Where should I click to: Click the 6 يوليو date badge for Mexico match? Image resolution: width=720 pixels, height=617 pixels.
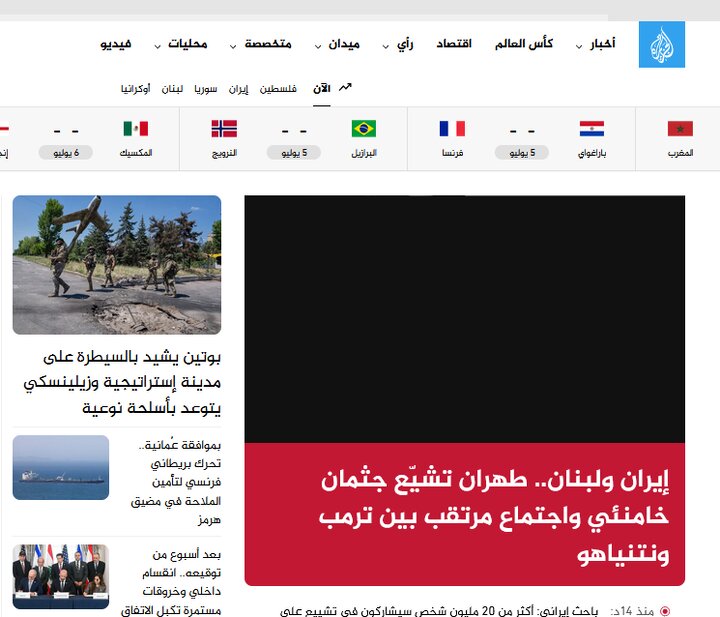66,152
